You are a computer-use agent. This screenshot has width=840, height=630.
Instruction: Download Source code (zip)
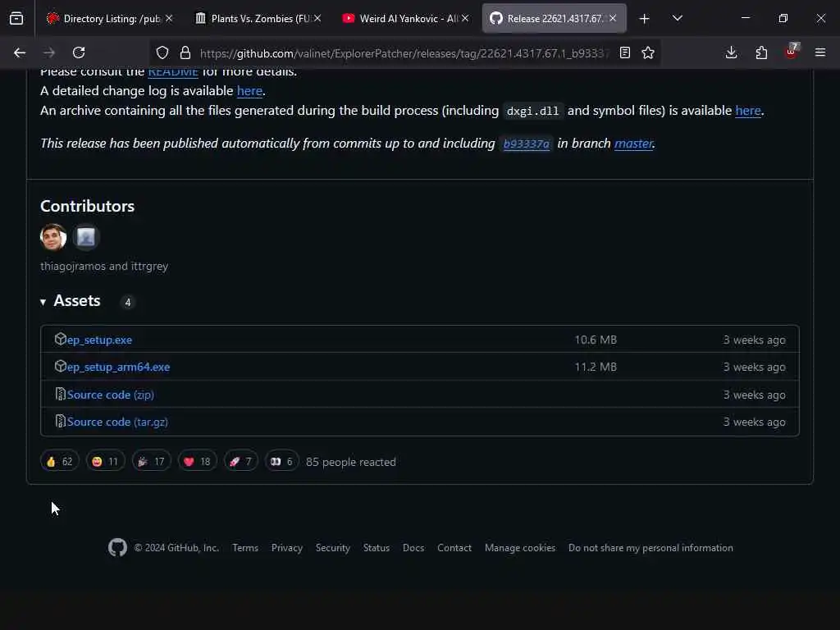pyautogui.click(x=111, y=395)
